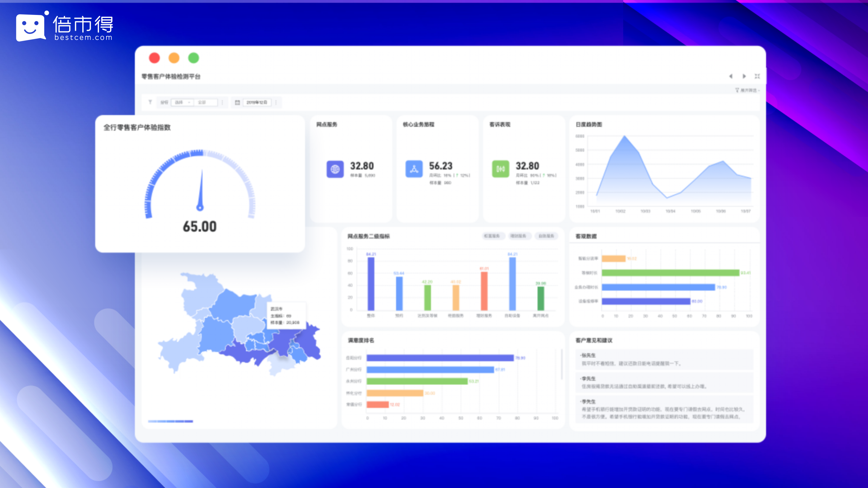
Task: Select the 自助服务 pill tab
Action: 546,236
